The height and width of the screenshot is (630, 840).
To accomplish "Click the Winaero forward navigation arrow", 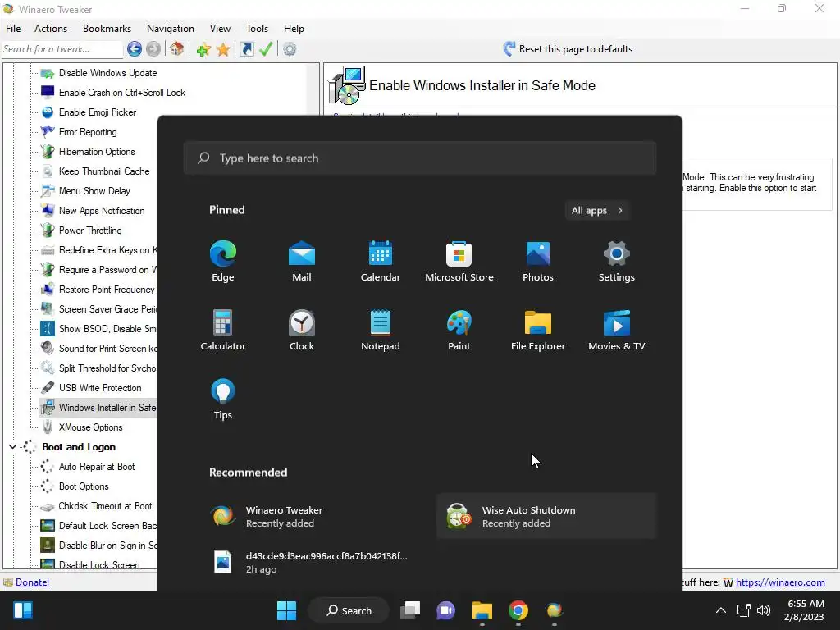I will click(x=153, y=49).
